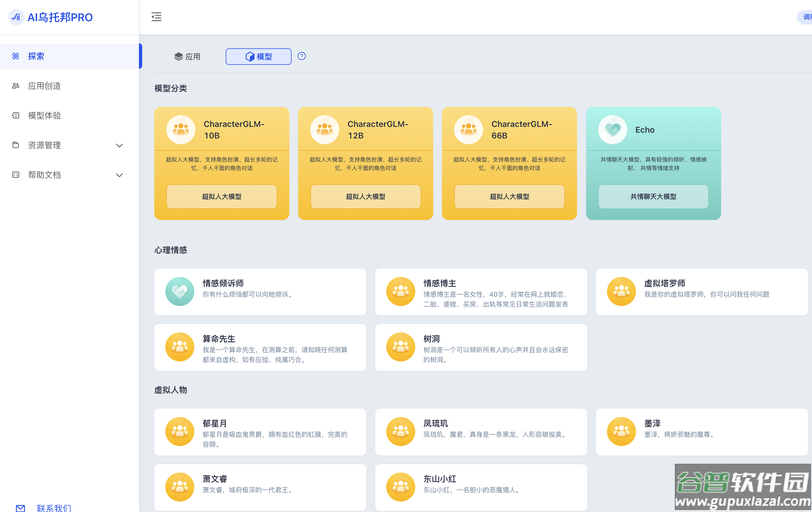Select the 模型 tab

click(x=258, y=56)
